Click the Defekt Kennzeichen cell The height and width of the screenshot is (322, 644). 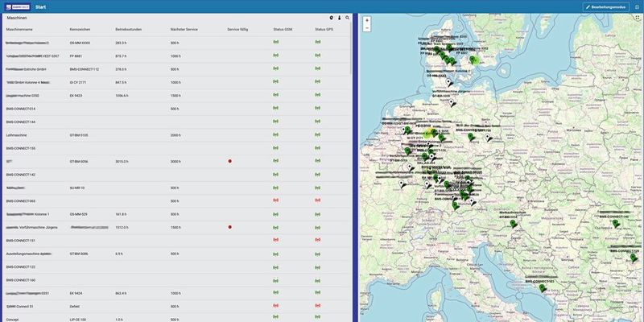pyautogui.click(x=74, y=307)
